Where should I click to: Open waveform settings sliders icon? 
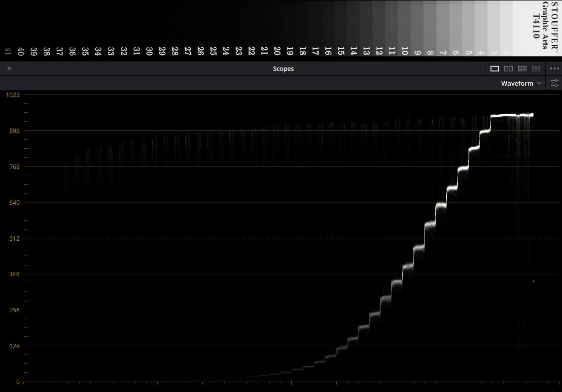(555, 83)
